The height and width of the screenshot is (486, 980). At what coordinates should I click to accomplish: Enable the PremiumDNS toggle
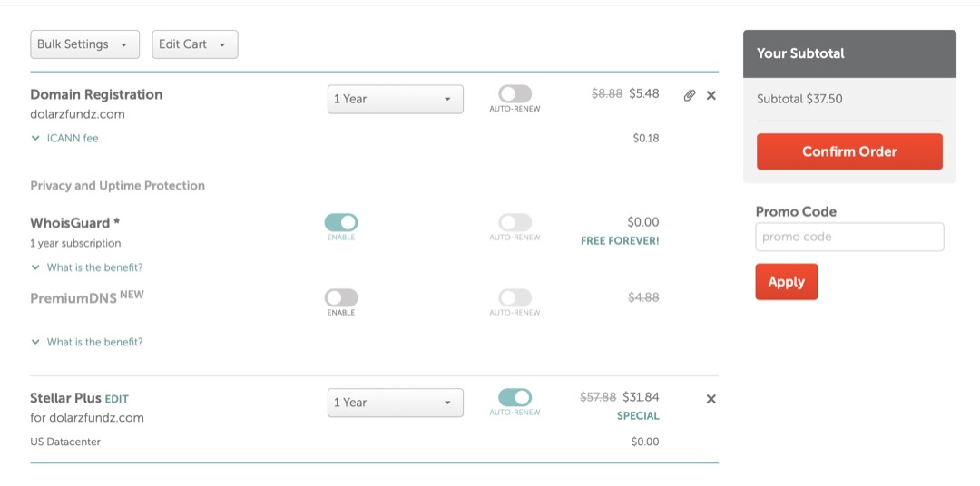coord(341,297)
